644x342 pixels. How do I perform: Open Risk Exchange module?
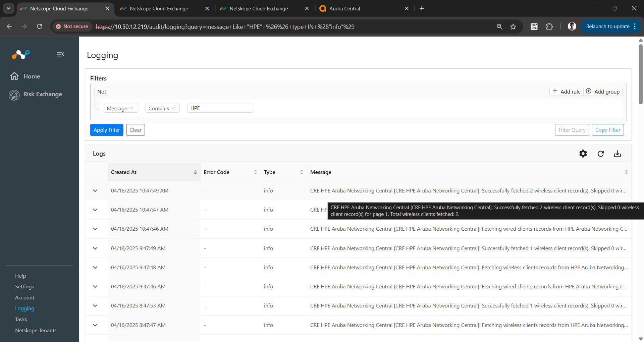coord(43,94)
